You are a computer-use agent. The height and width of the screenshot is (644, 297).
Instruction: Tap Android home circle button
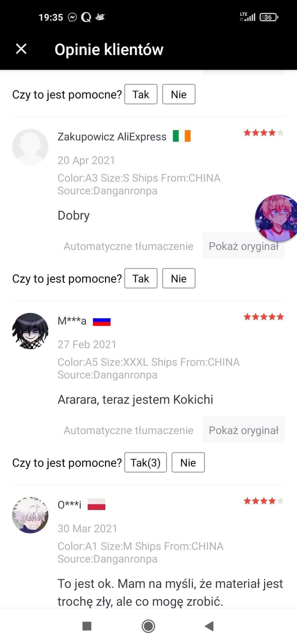pos(148,626)
